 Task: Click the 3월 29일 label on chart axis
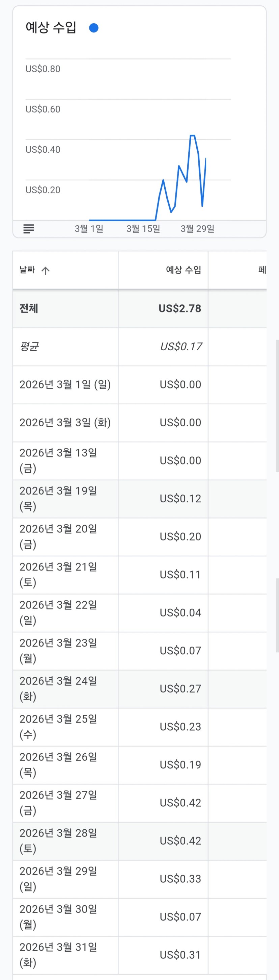197,229
